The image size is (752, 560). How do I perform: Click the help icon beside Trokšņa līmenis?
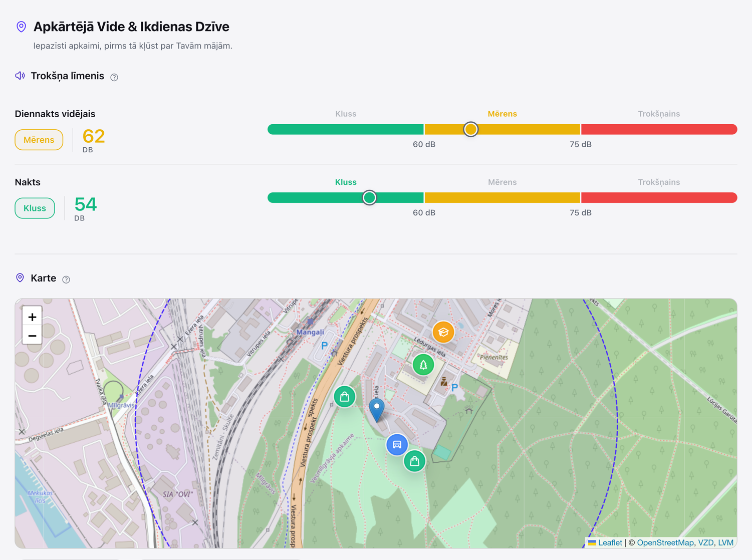(114, 77)
